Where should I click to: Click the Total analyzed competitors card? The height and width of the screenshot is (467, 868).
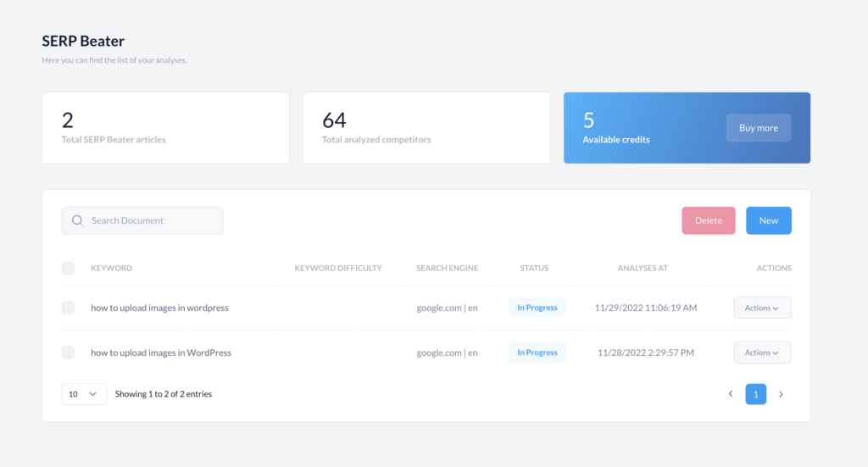pos(426,128)
